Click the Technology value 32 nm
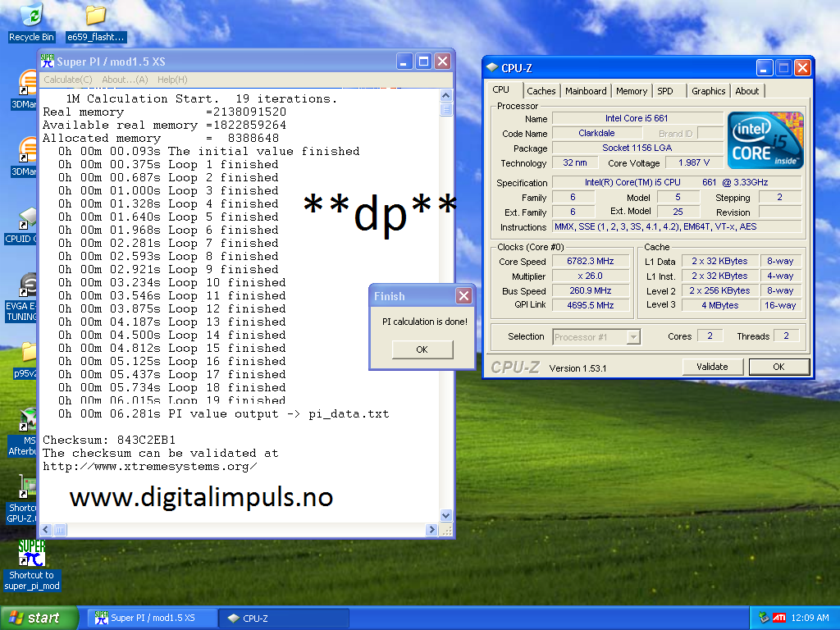 (x=575, y=162)
